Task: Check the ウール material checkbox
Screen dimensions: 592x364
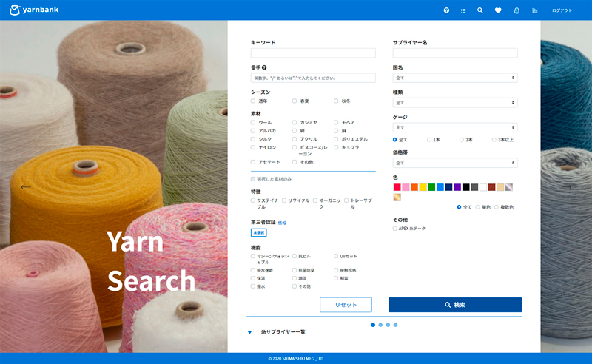Action: (x=253, y=122)
